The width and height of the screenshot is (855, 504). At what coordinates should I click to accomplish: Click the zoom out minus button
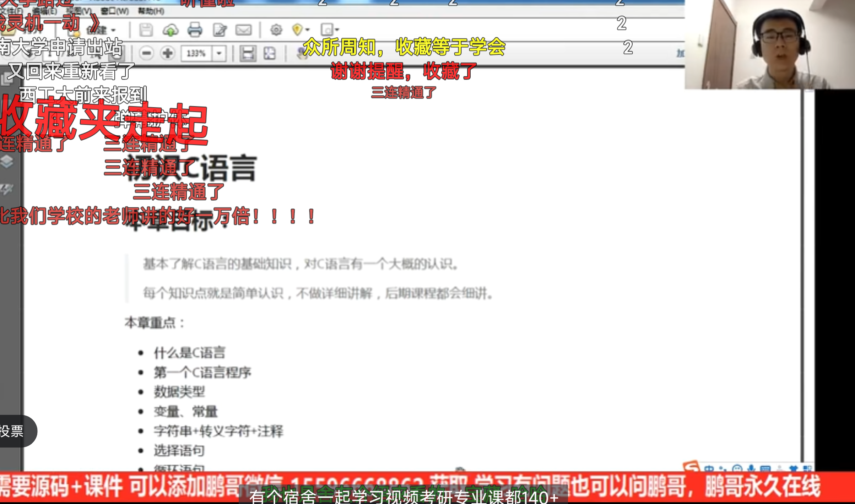pos(146,54)
